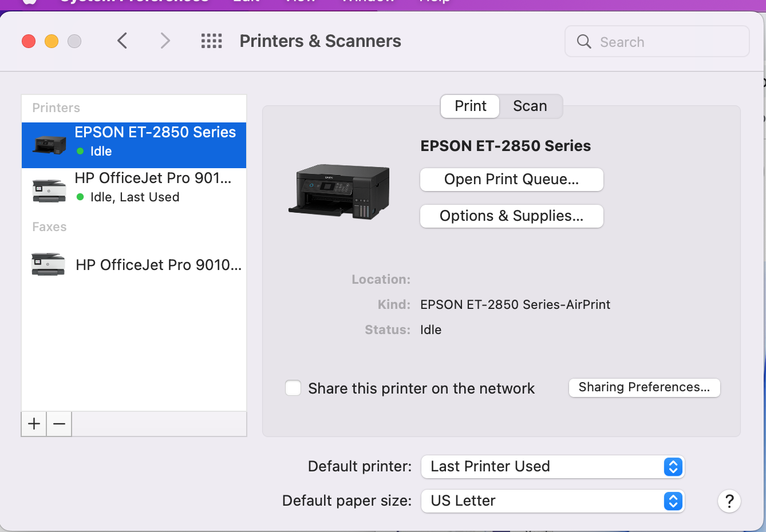Click the fax machine icon under Faxes
The height and width of the screenshot is (532, 766).
(x=49, y=264)
